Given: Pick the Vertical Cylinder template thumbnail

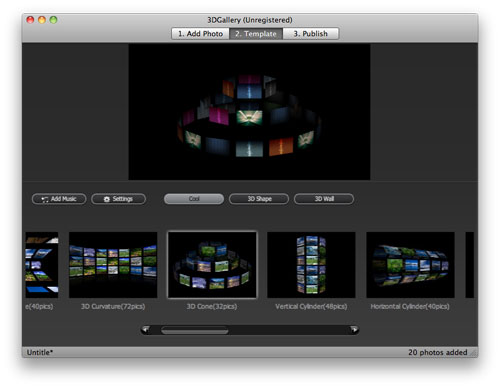Looking at the screenshot, I should tap(311, 265).
